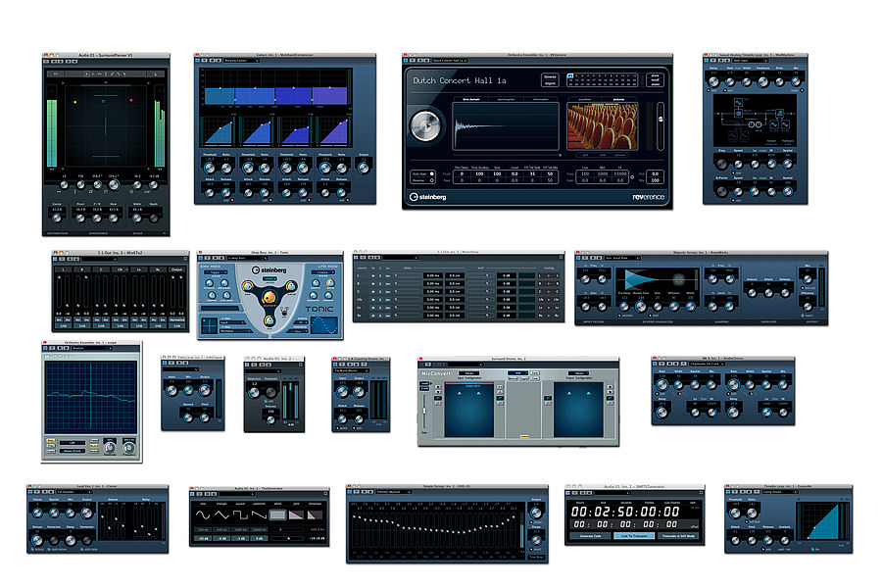882x588 pixels.
Task: Click the store button in REVerence
Action: coord(656,75)
